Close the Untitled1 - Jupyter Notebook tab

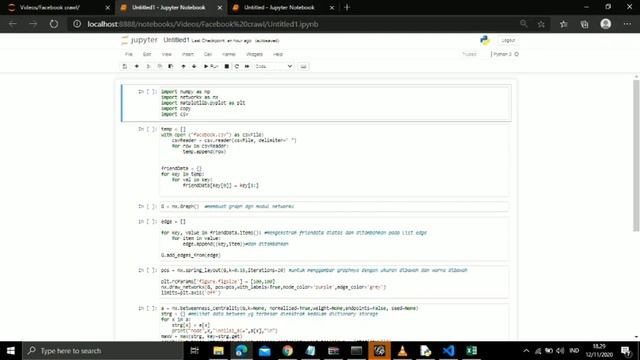[220, 7]
